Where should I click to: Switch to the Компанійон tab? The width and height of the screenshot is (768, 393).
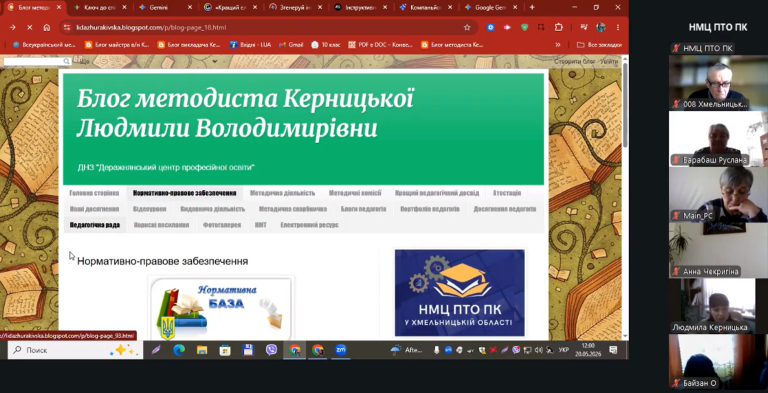click(425, 7)
